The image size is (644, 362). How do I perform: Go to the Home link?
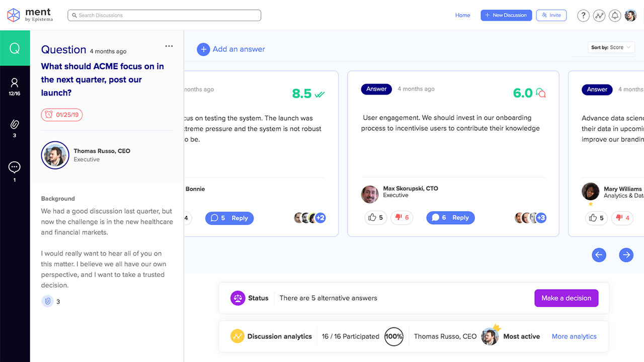463,15
